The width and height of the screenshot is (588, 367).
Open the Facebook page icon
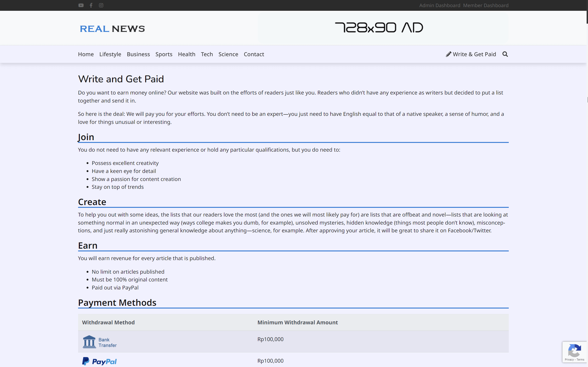tap(91, 5)
